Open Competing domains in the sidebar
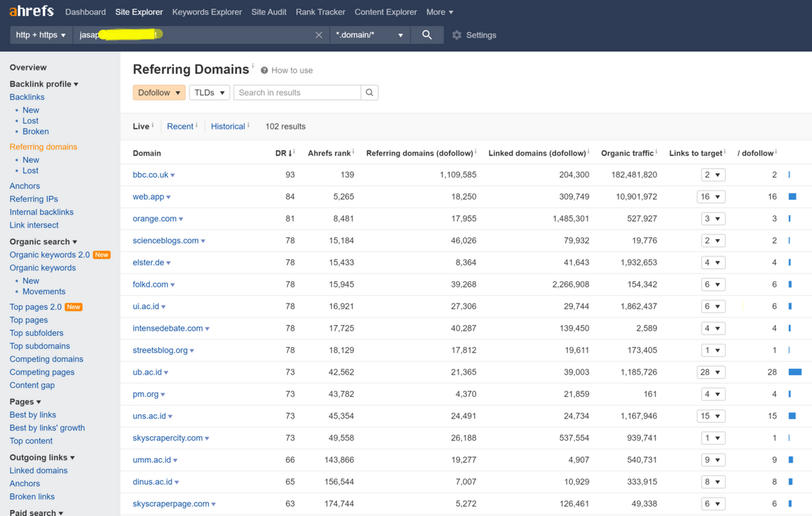Image resolution: width=812 pixels, height=516 pixels. (46, 359)
